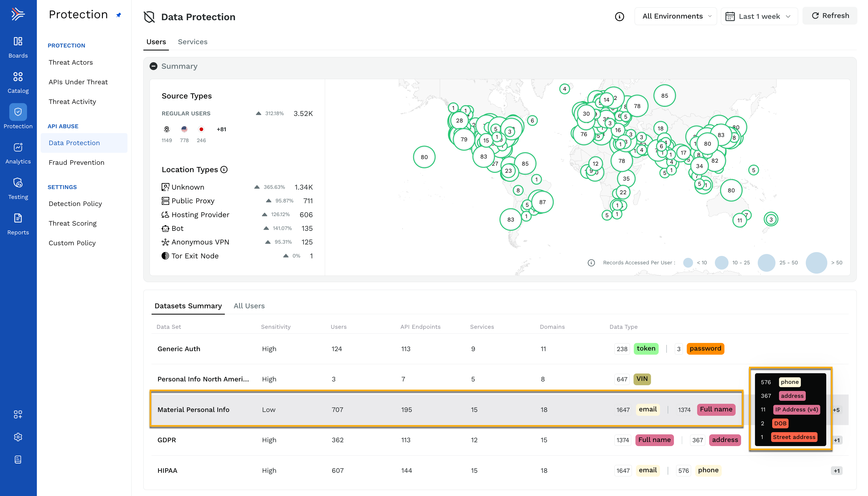Screen dimensions: 868x496
Task: Click the map cluster marked 87 over South America
Action: (543, 202)
